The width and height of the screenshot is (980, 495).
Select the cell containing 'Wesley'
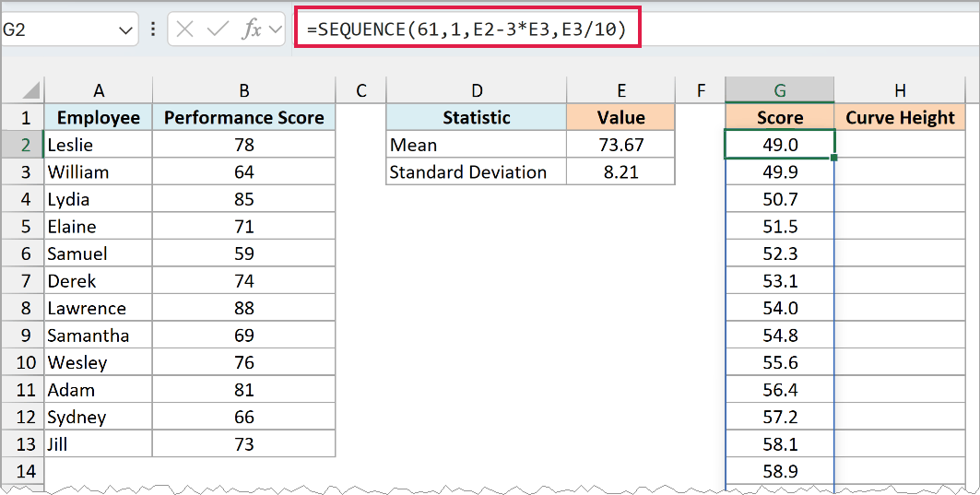pos(98,362)
